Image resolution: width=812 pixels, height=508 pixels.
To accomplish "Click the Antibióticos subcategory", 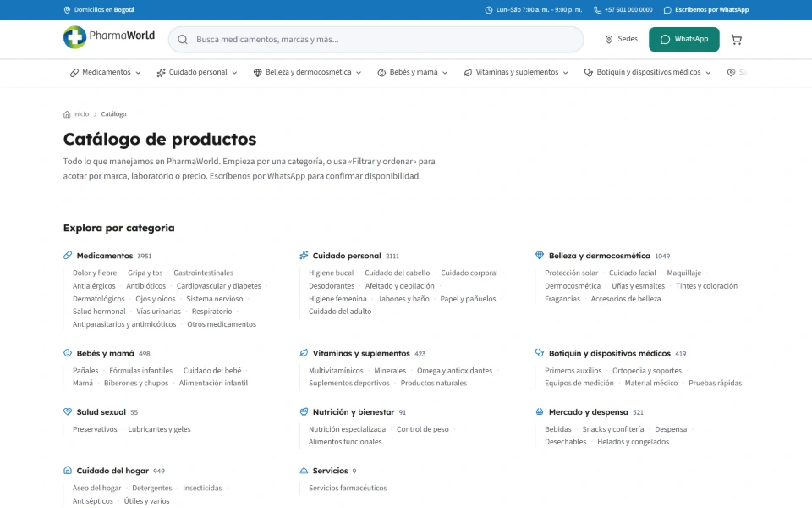I will coord(146,285).
